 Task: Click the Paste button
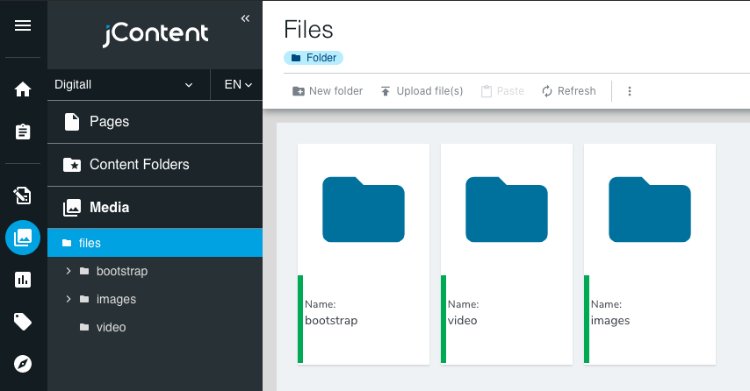[502, 91]
